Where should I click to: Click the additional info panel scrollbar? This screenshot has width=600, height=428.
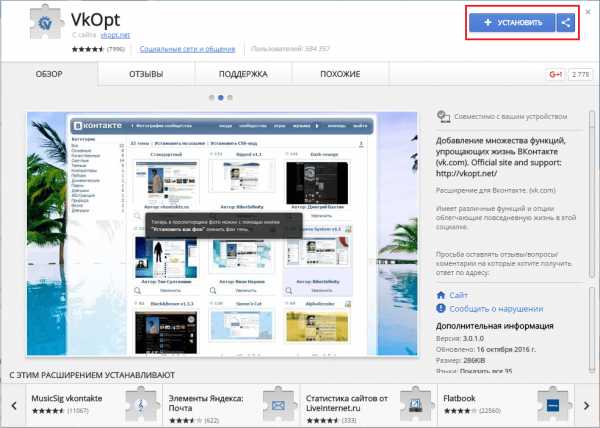point(592,329)
